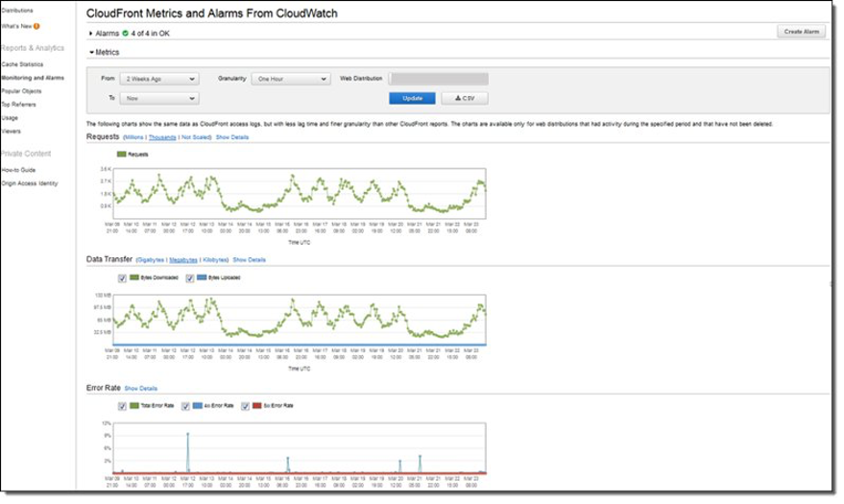
Task: Click Show Details for Requests
Action: coord(232,137)
